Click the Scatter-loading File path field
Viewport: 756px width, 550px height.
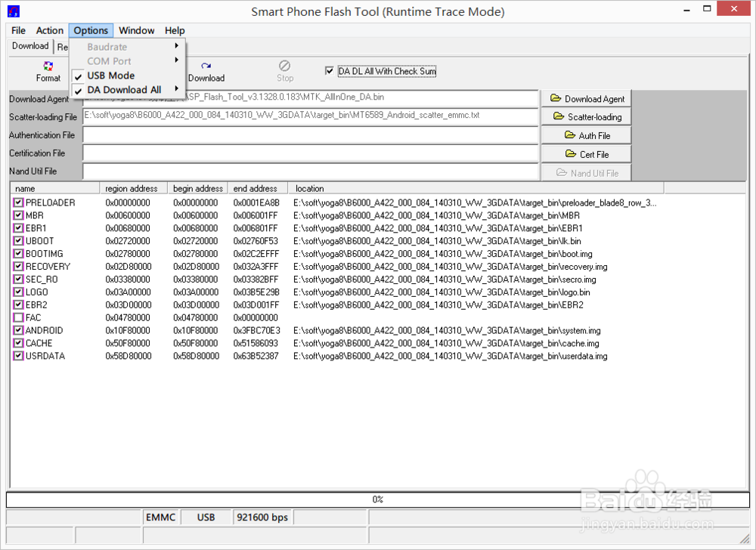point(311,116)
